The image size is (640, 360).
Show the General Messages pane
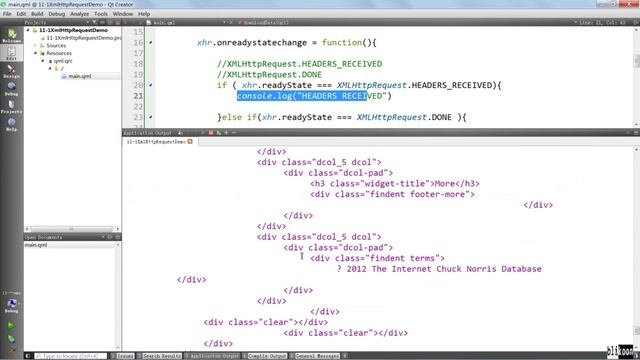point(315,356)
